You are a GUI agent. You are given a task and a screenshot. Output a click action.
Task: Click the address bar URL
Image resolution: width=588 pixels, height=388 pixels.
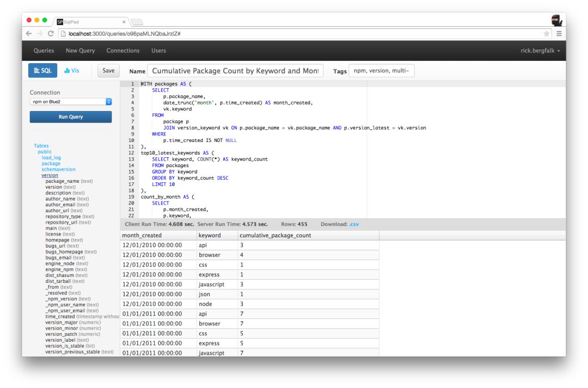125,34
